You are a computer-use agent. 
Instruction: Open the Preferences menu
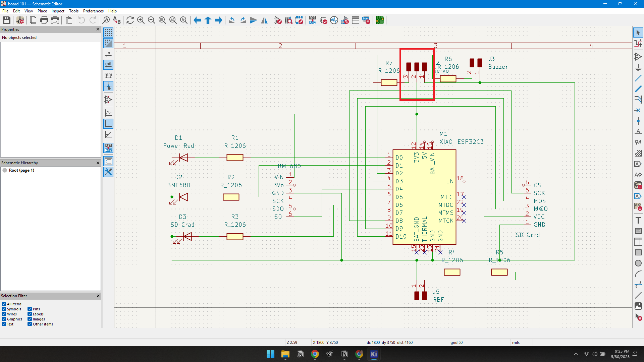[93, 11]
